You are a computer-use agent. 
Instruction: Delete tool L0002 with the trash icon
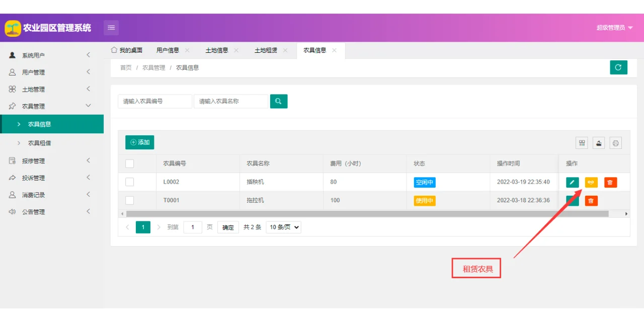click(610, 182)
